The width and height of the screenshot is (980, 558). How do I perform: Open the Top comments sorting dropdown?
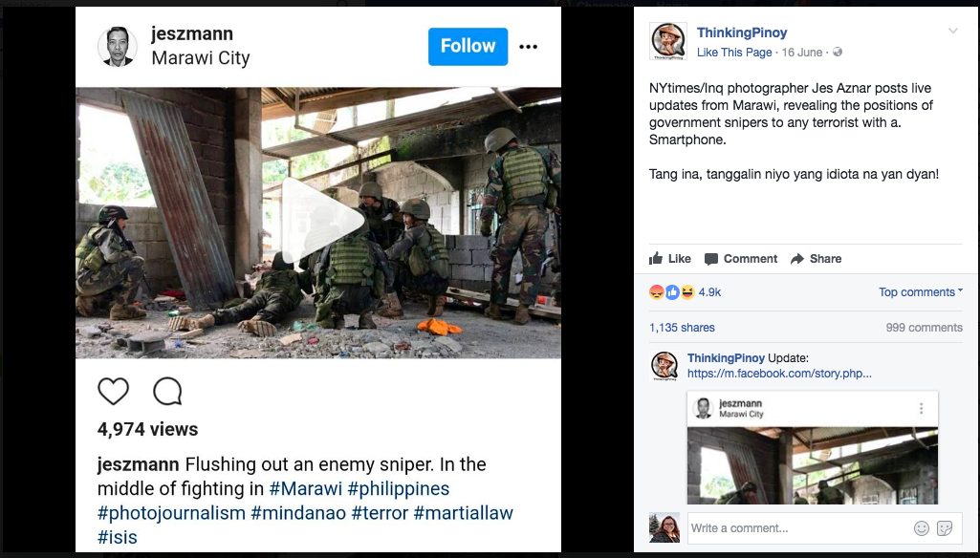click(x=921, y=291)
